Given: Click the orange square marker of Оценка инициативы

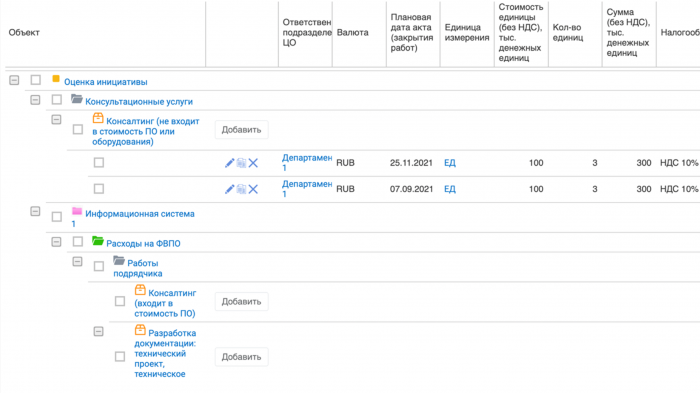Looking at the screenshot, I should 56,79.
